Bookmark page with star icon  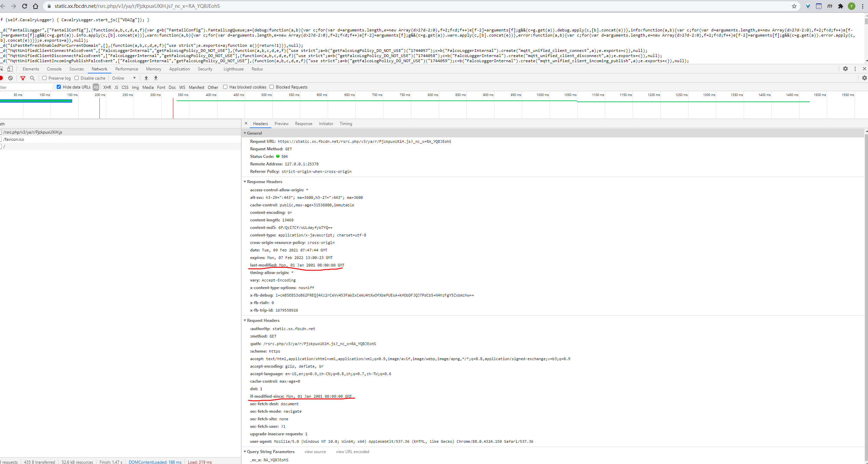click(794, 6)
